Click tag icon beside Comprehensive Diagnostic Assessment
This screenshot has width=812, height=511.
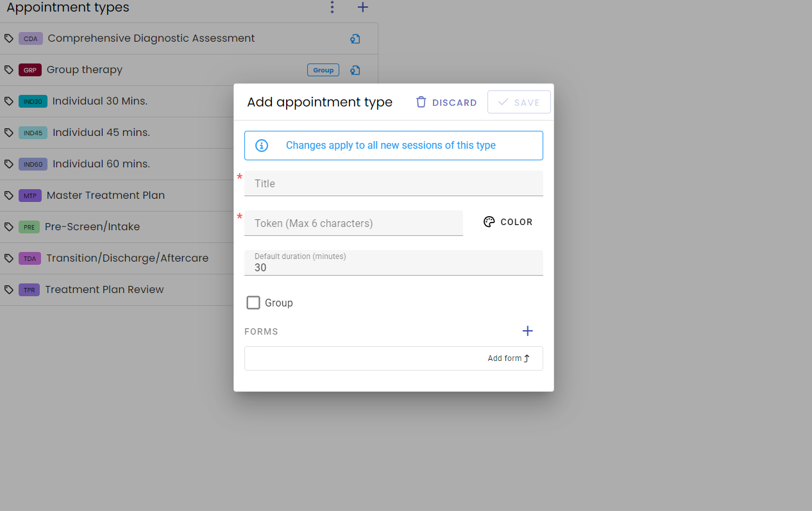point(9,38)
